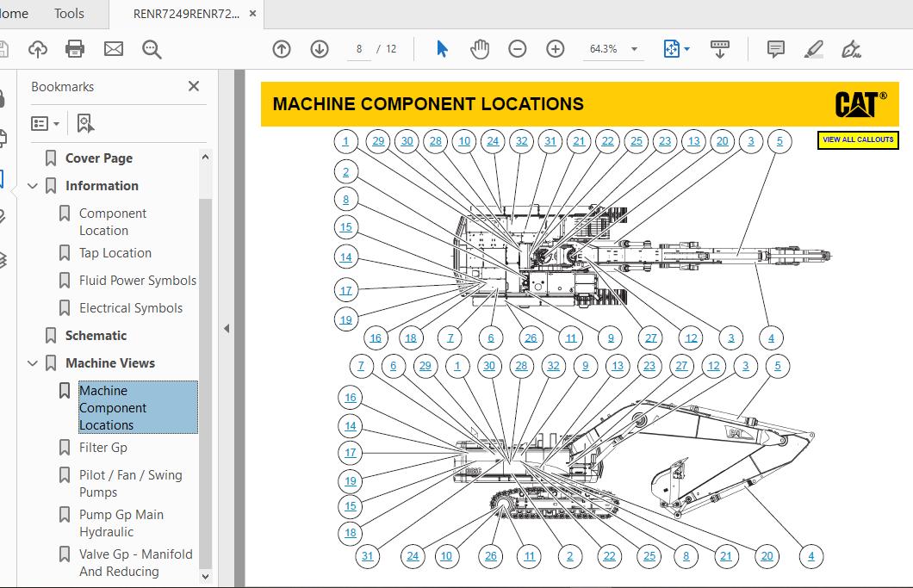Switch to the Tools tab
The width and height of the screenshot is (913, 588).
(69, 13)
